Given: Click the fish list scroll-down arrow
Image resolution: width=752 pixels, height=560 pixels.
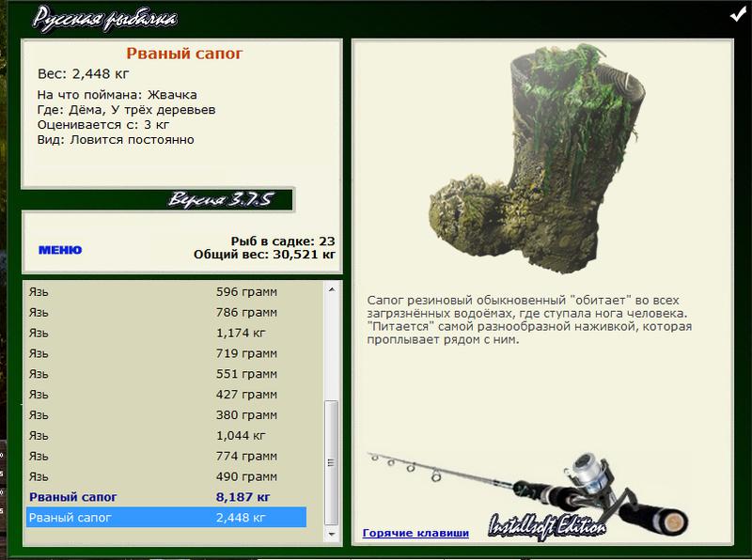Looking at the screenshot, I should tap(332, 534).
